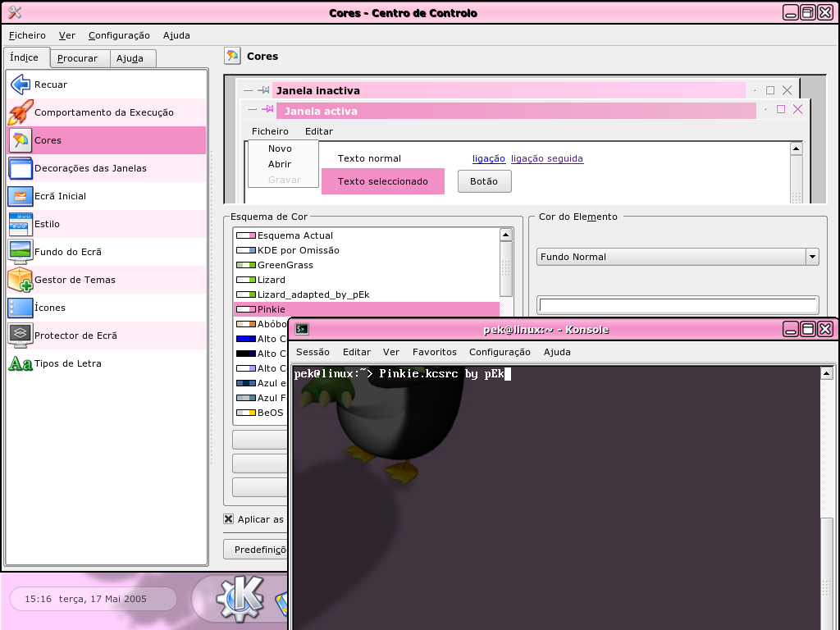840x630 pixels.
Task: Select the Lizard color scheme
Action: tap(367, 280)
